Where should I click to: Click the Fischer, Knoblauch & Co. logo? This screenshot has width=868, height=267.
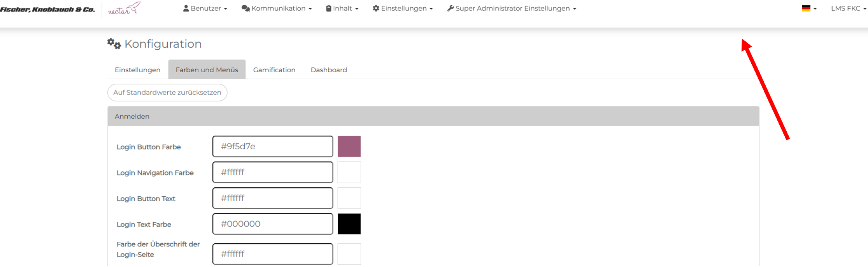pos(47,9)
